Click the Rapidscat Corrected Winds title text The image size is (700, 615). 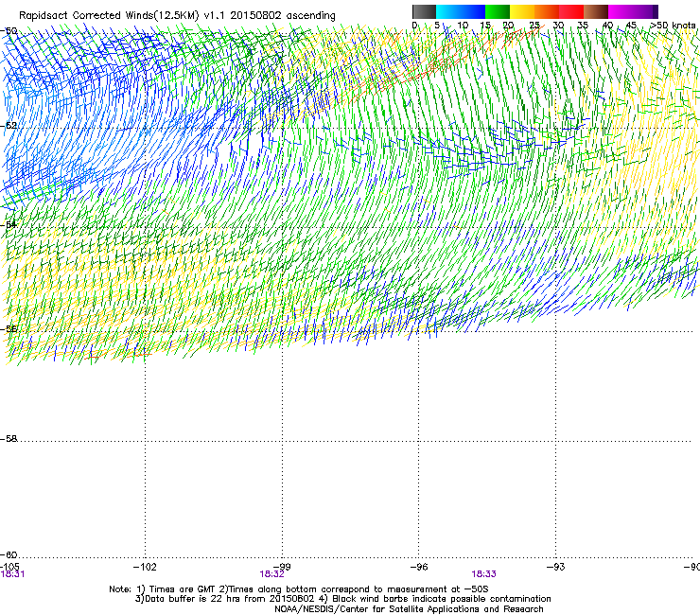(177, 16)
